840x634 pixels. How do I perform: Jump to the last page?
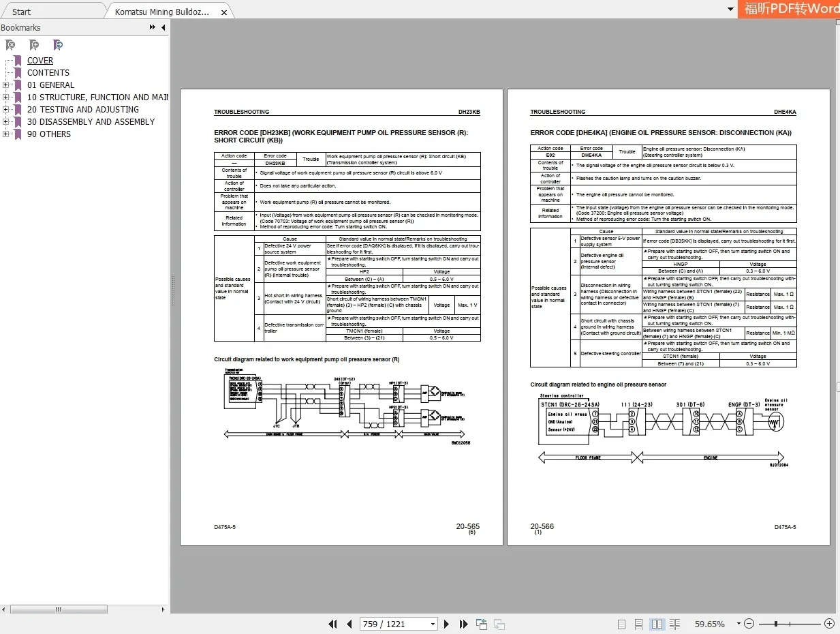463,624
